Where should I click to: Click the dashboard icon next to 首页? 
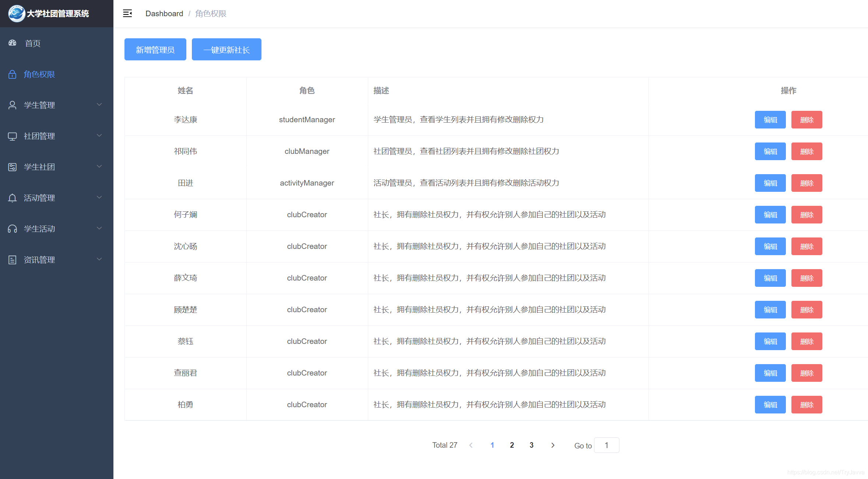coord(13,43)
